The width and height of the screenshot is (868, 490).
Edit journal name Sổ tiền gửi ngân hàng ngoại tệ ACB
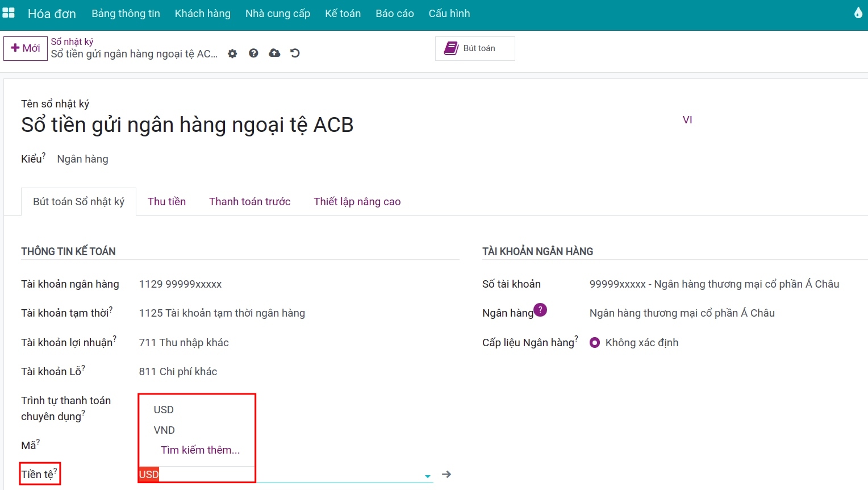187,124
